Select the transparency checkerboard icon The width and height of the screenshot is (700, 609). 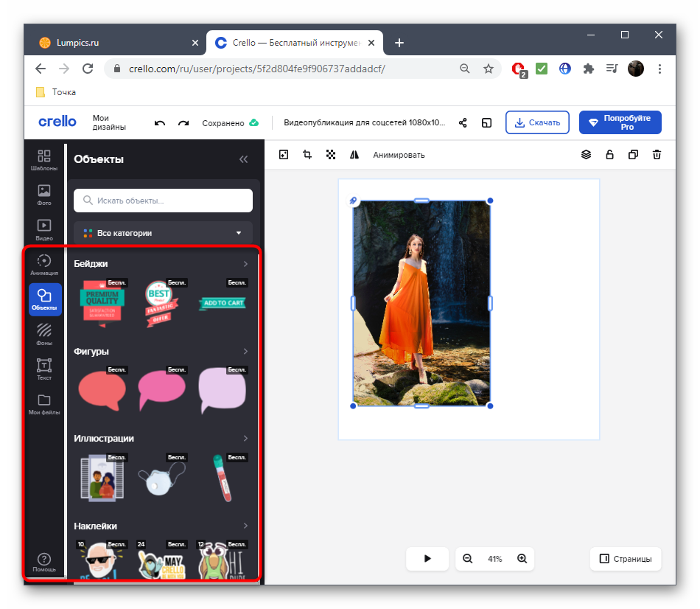pos(331,155)
